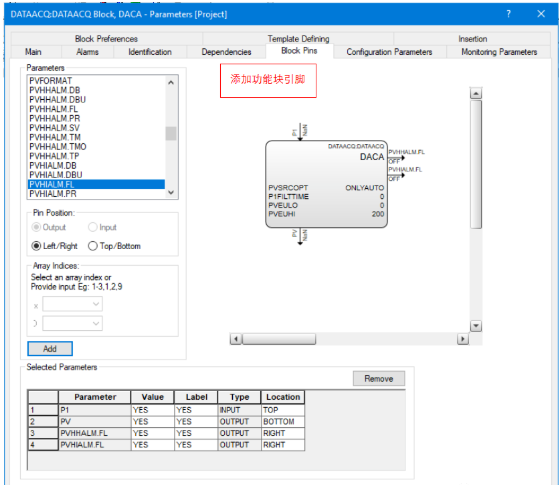Image resolution: width=559 pixels, height=485 pixels.
Task: Open the Alarms tab
Action: tap(87, 52)
